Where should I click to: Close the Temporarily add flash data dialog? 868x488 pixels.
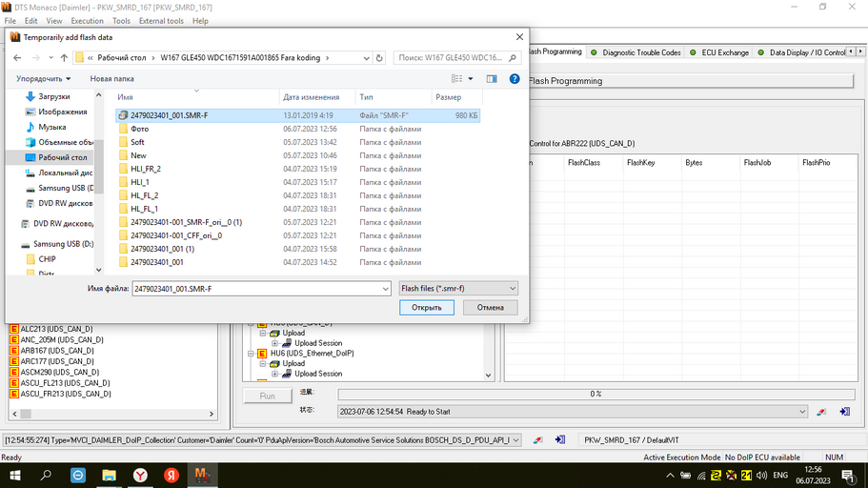click(x=519, y=36)
